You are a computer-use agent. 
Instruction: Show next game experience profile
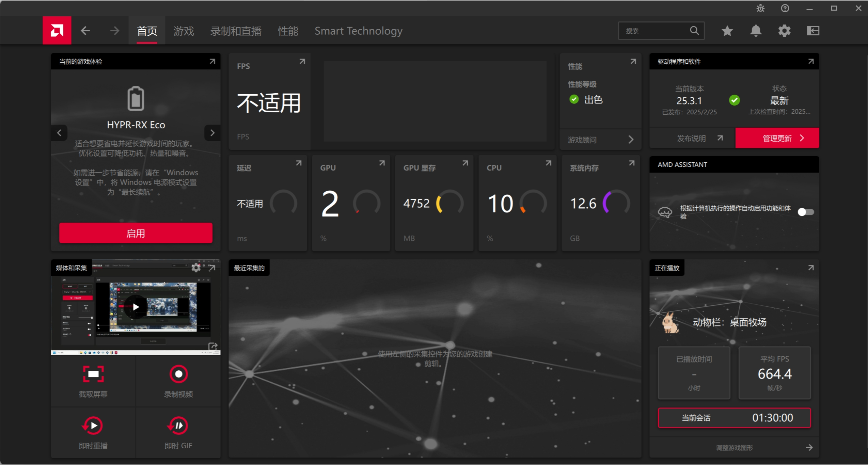[x=212, y=133]
